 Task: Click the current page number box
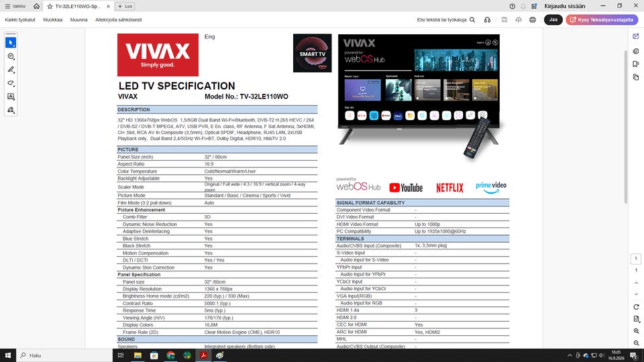pos(636,259)
